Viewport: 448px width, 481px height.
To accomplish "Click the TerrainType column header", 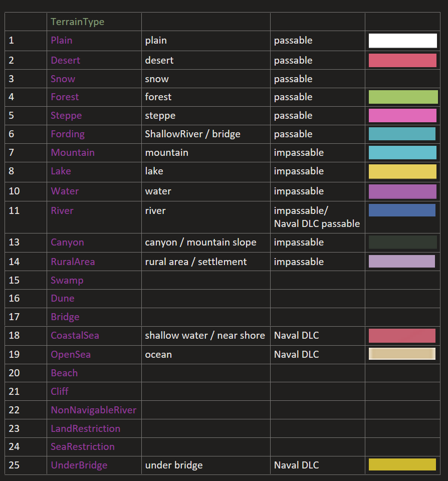I will 77,22.
